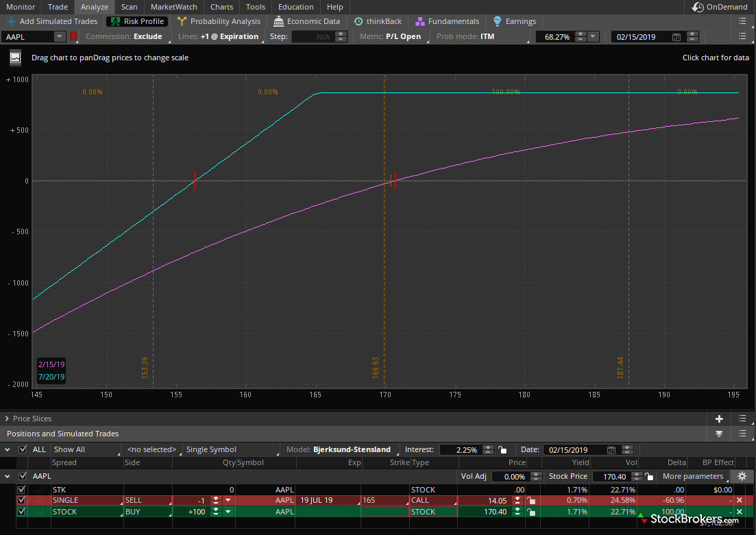Toggle the SINGLE row checkbox
This screenshot has width=756, height=535.
[x=21, y=500]
